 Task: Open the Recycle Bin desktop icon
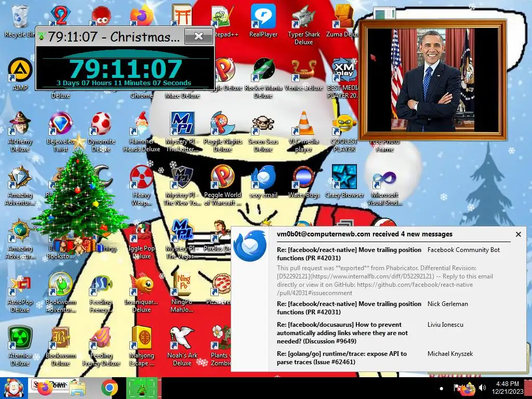20,20
